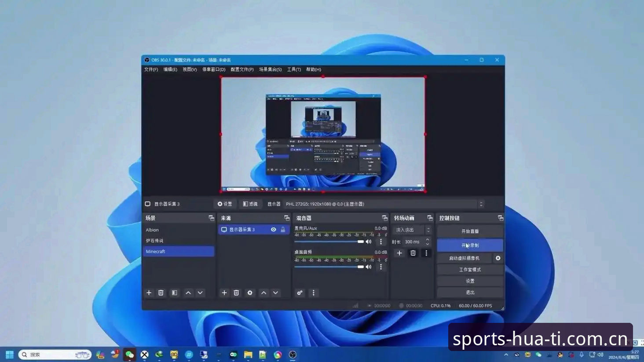Open the 编辑(E) menu
Viewport: 644px width, 362px height.
point(170,69)
